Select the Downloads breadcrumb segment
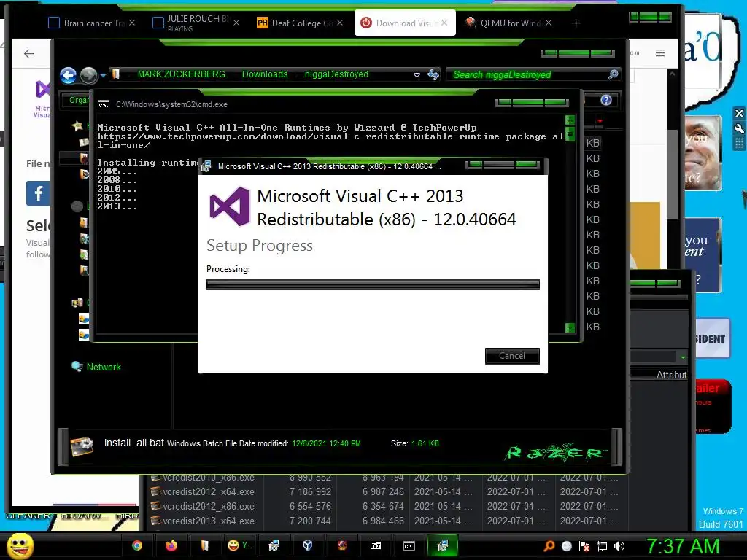 (x=264, y=74)
